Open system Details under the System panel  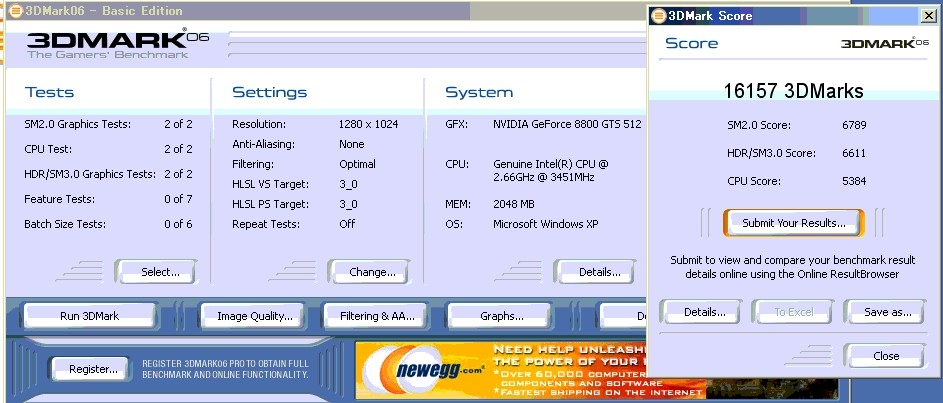tap(595, 272)
